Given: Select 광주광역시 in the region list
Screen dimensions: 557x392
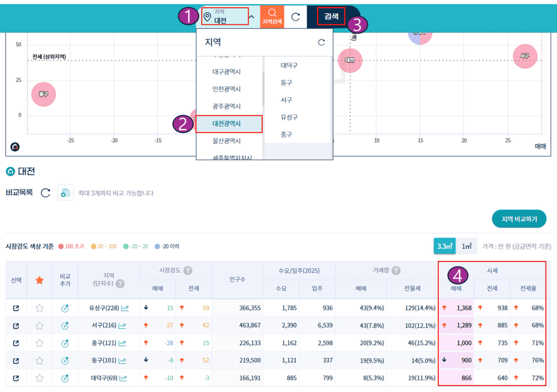Looking at the screenshot, I should pyautogui.click(x=226, y=106).
